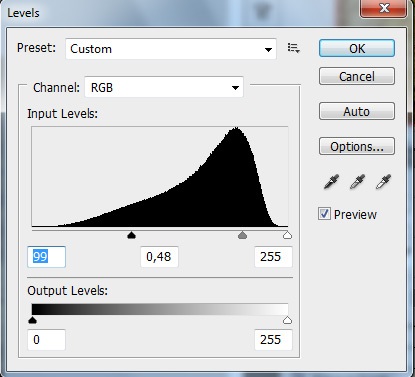The image size is (415, 377).
Task: Click the Input Levels label
Action: point(62,114)
